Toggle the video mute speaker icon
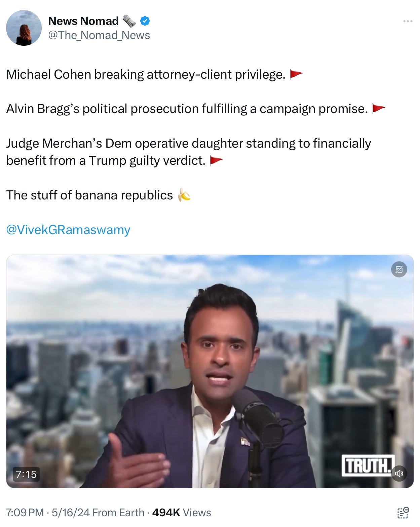This screenshot has width=420, height=527. [399, 474]
